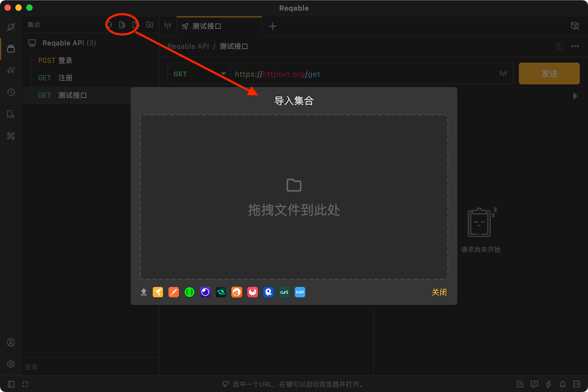Select the POST 登录 request
Screen dimensions: 588x392
pos(90,60)
